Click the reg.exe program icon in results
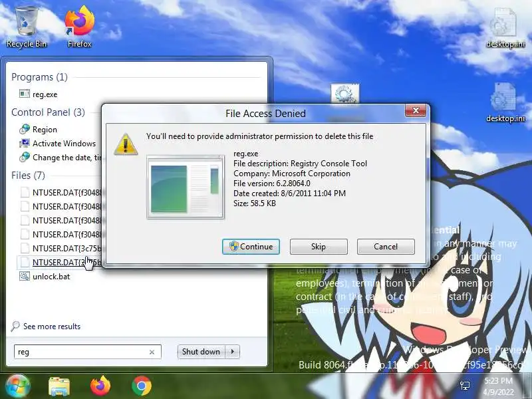This screenshot has height=399, width=532. [24, 94]
